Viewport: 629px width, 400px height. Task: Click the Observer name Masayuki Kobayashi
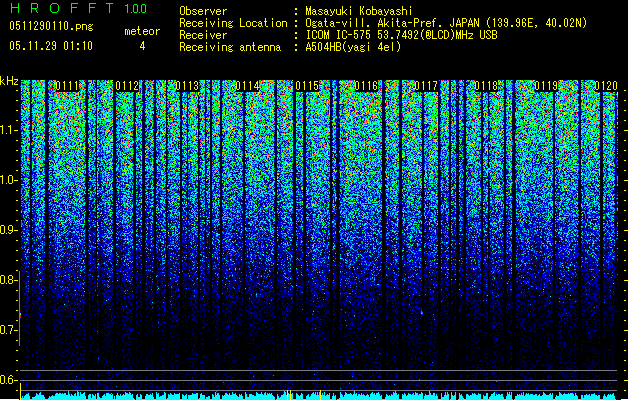point(359,11)
